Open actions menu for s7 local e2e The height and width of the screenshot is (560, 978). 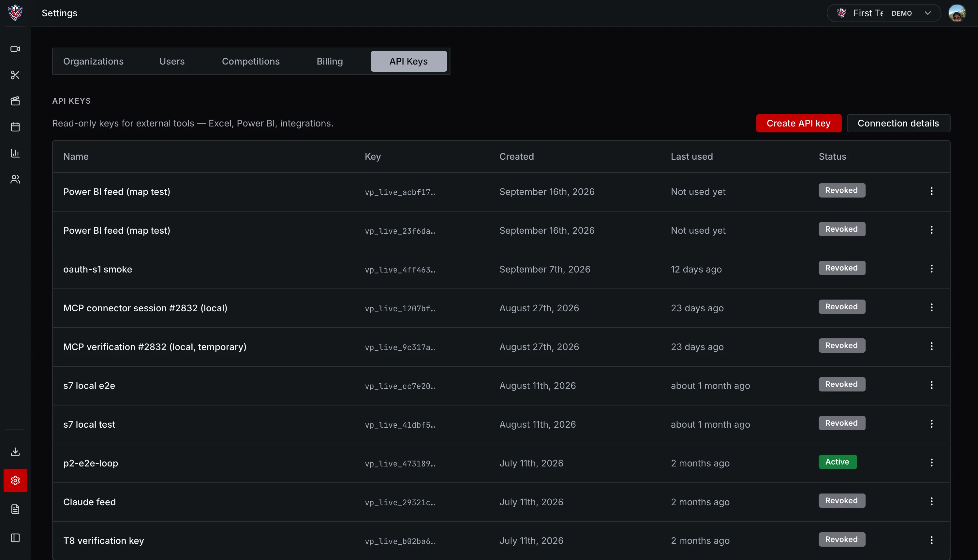click(931, 385)
